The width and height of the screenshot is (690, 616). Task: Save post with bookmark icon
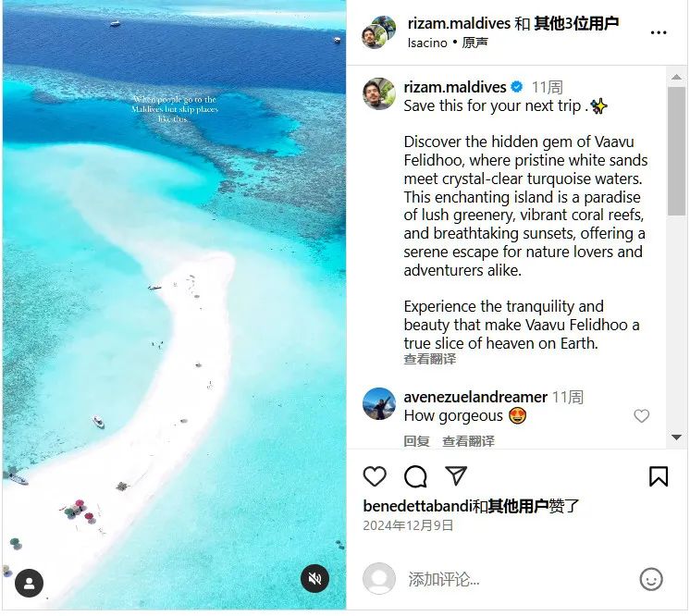coord(659,476)
